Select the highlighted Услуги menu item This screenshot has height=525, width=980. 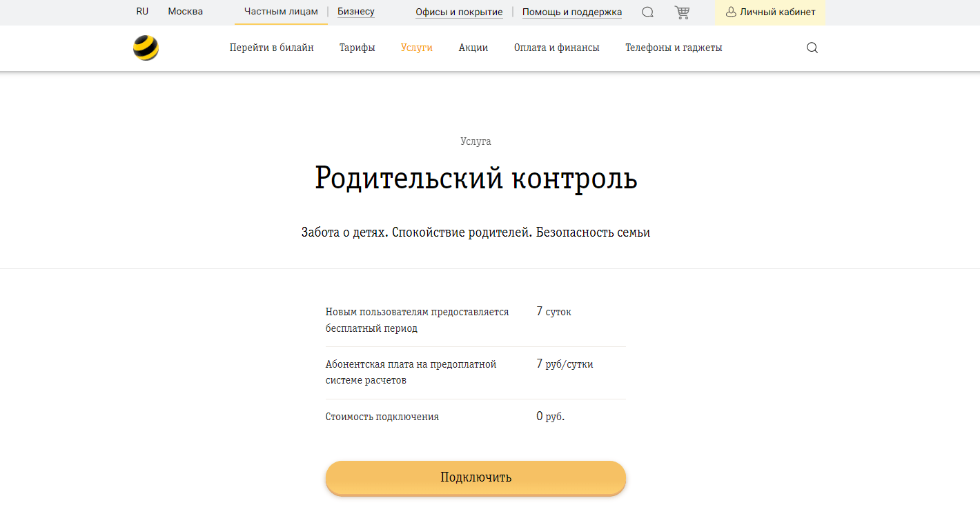click(416, 48)
